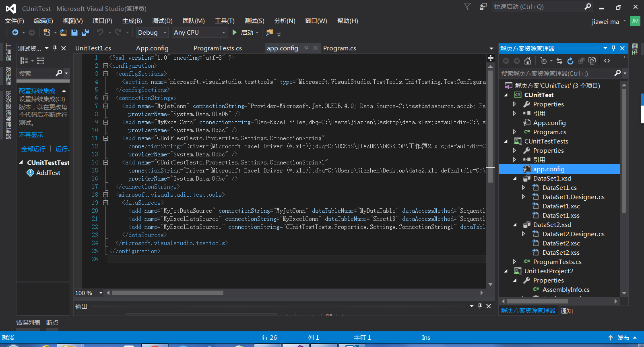Click the group-by icon in Test Explorer
The width and height of the screenshot is (644, 347).
pyautogui.click(x=24, y=60)
